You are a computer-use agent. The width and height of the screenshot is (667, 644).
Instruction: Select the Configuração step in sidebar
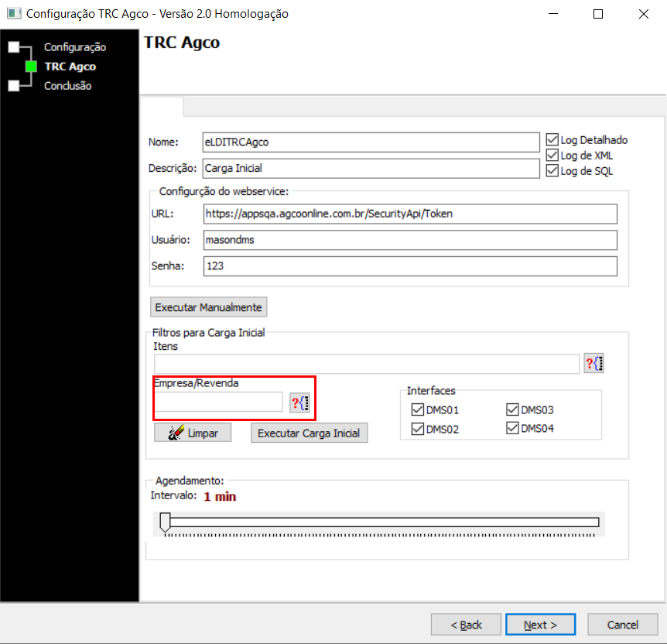pos(75,46)
